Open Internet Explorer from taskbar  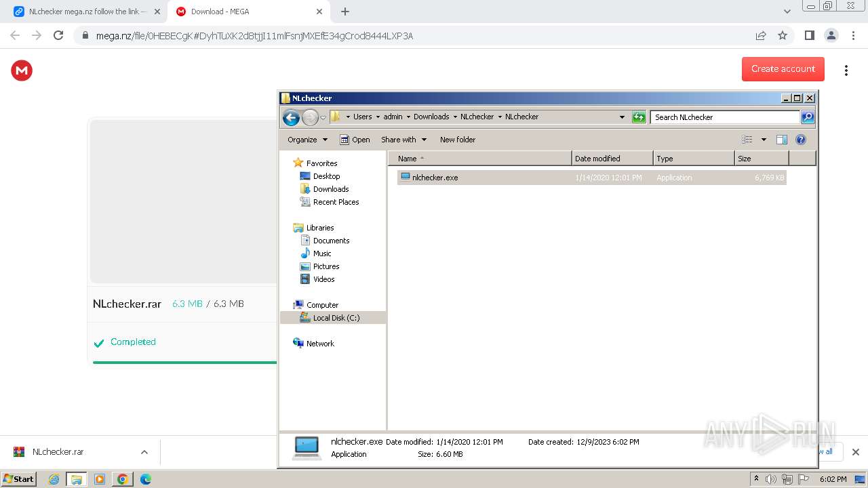tap(54, 479)
